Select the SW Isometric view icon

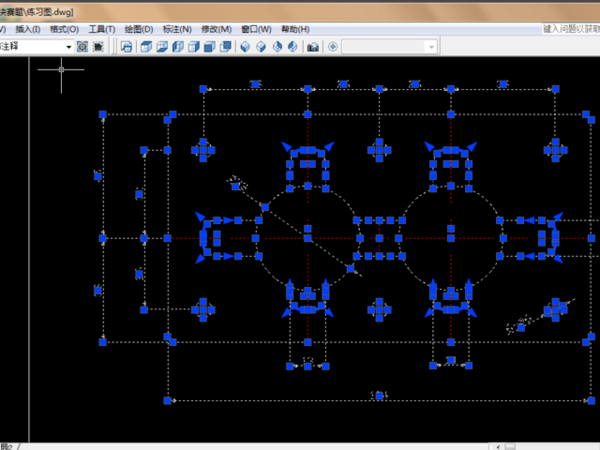[x=245, y=47]
